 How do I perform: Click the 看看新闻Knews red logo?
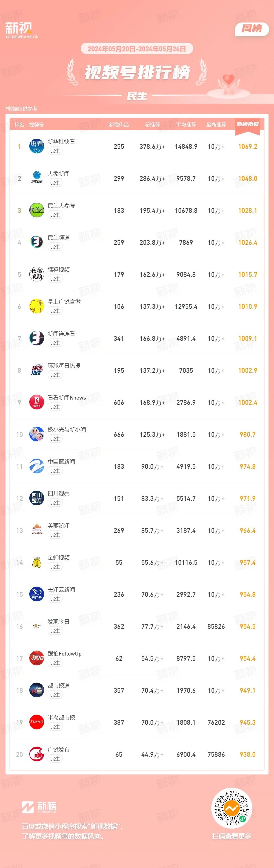pyautogui.click(x=36, y=402)
